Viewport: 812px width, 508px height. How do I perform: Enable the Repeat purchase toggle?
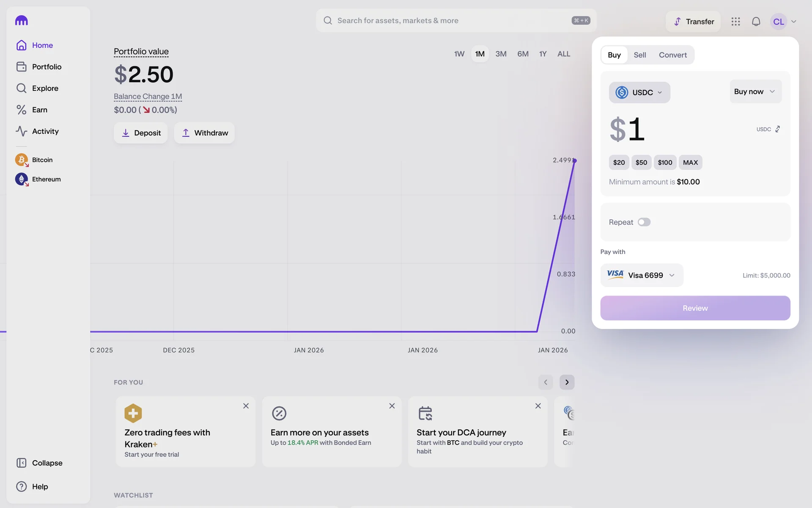644,222
